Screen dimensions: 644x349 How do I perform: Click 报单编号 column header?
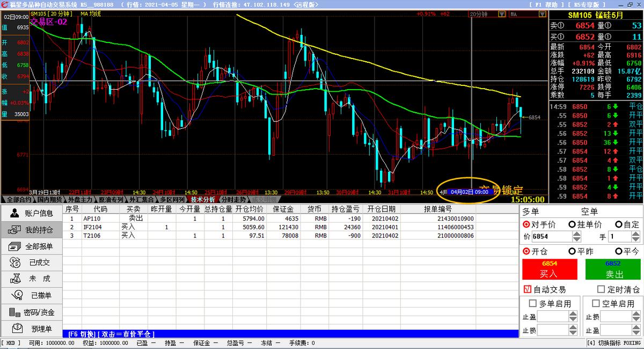click(438, 209)
